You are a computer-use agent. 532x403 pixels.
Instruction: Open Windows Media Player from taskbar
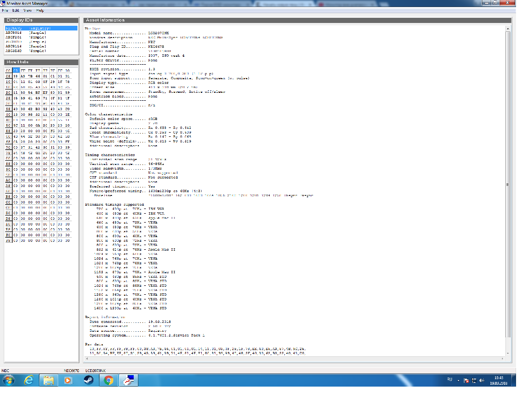pos(68,380)
